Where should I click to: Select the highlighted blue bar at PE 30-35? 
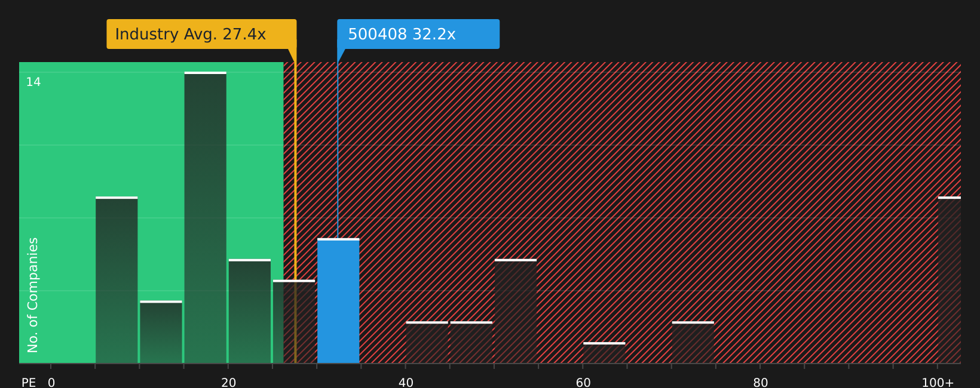click(x=338, y=301)
